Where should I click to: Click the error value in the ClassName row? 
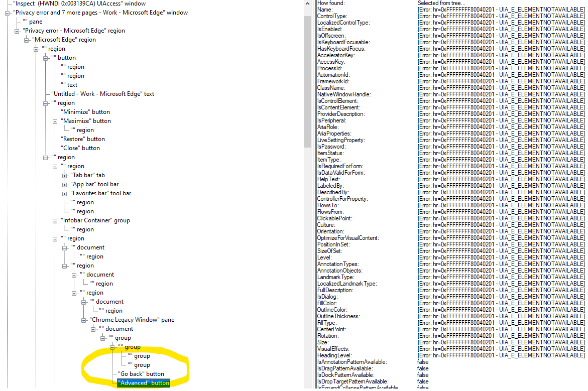coord(501,88)
